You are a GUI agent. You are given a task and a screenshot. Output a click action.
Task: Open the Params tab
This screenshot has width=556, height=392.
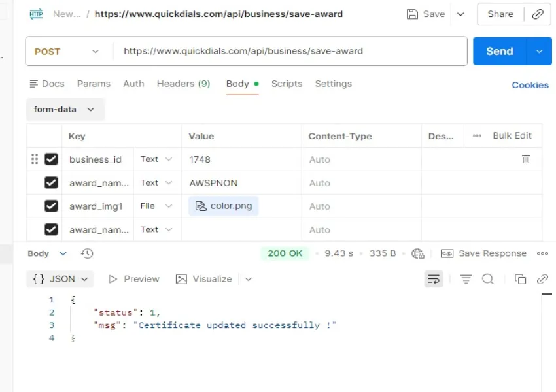point(94,84)
